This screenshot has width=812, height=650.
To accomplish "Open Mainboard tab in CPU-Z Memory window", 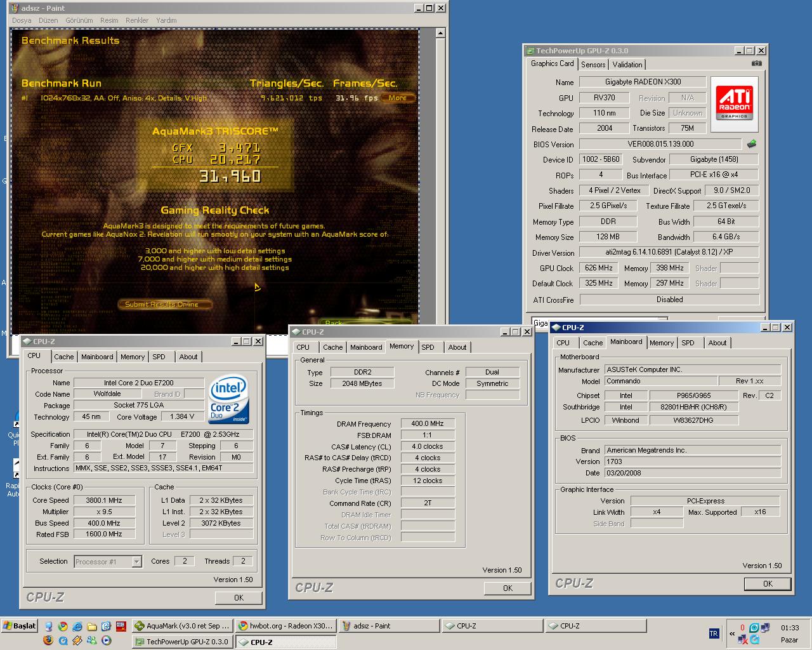I will 366,347.
